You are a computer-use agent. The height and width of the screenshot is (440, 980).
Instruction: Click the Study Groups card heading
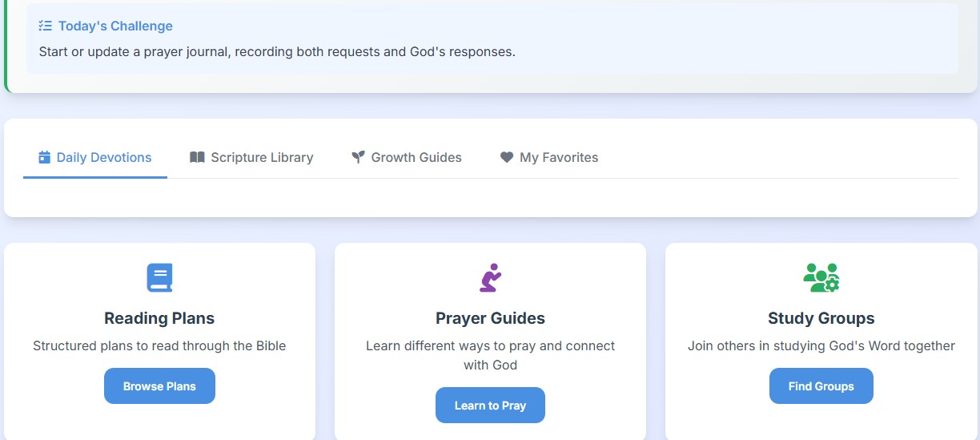(x=821, y=318)
